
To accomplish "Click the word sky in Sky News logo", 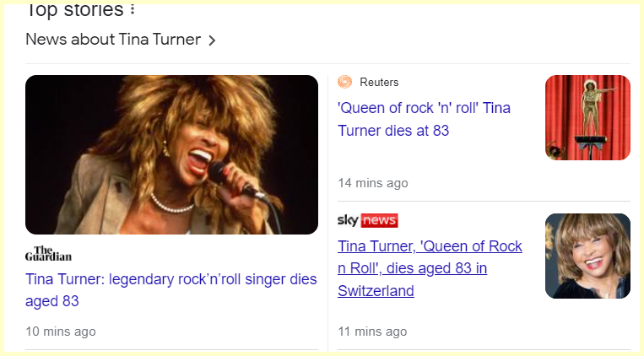I will (x=349, y=221).
